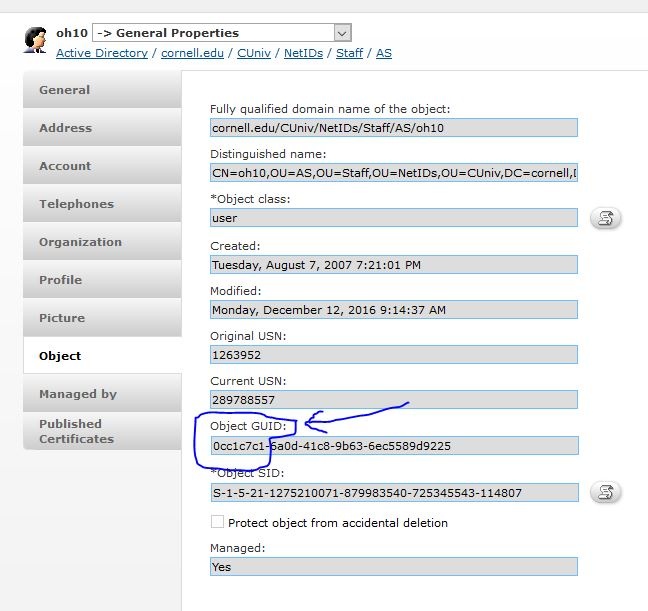Screen dimensions: 648x611
Task: Open the General Properties combo box
Action: click(222, 33)
